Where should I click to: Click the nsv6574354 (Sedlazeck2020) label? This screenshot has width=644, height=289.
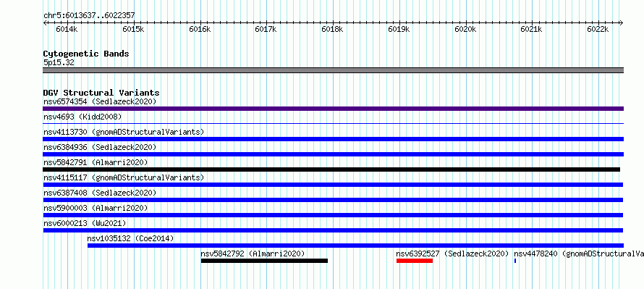tap(100, 101)
